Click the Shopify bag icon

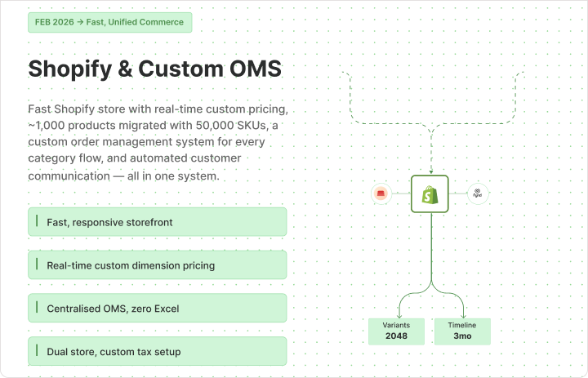tap(430, 194)
